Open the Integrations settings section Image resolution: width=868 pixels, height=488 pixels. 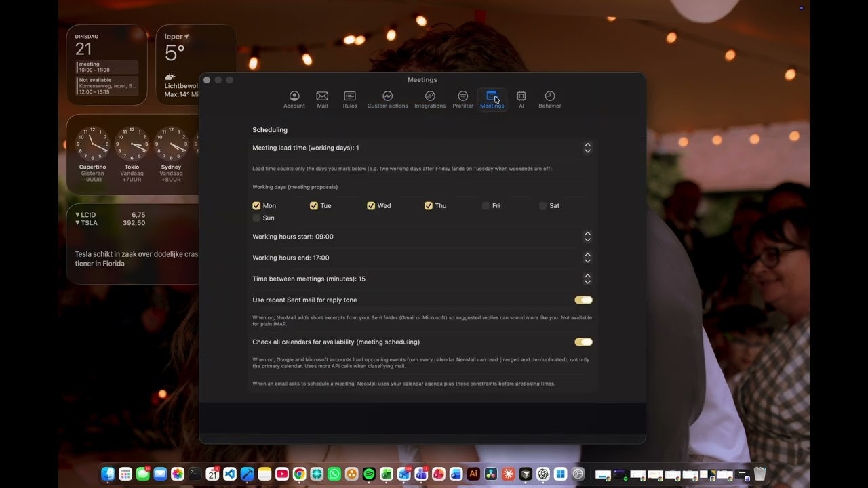click(x=430, y=99)
